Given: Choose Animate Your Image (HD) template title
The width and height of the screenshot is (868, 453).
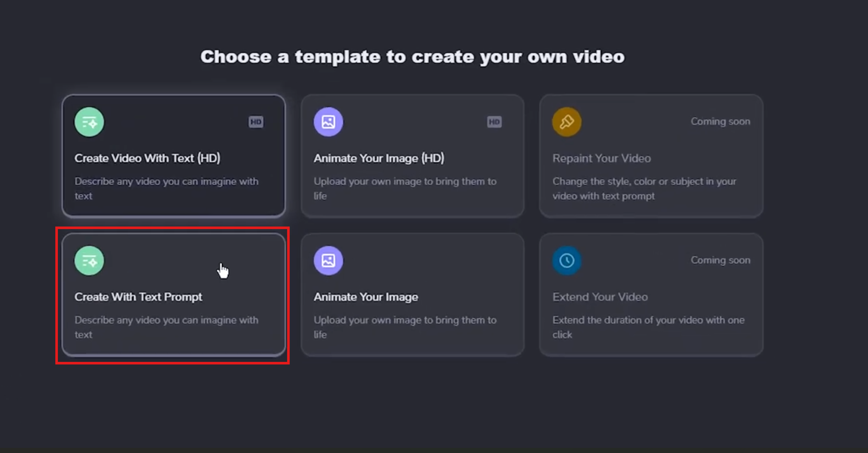Looking at the screenshot, I should (x=379, y=158).
